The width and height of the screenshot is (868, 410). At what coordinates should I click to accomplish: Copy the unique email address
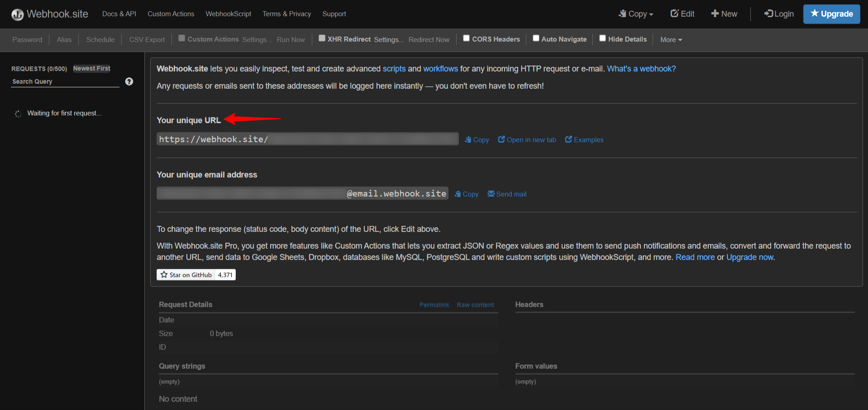pos(466,194)
